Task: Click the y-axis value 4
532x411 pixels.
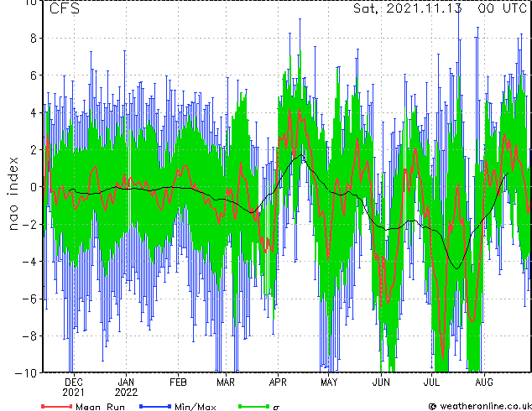Action: coord(34,112)
